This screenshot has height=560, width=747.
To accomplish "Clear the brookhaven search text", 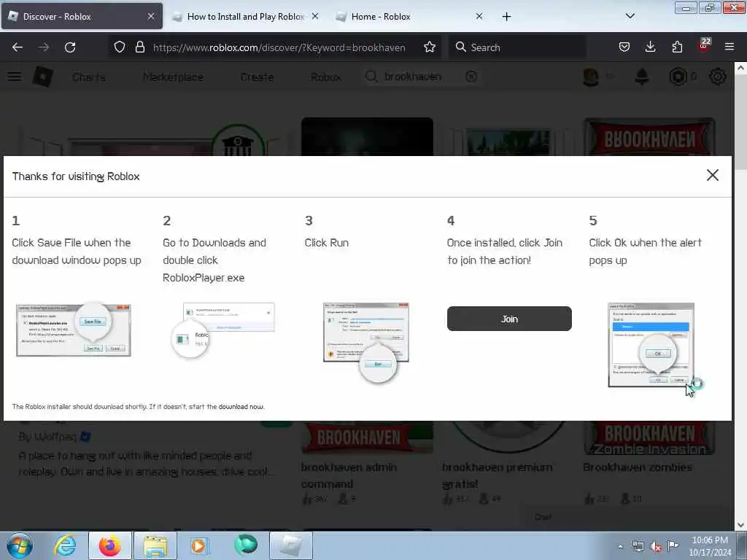I will click(x=471, y=77).
